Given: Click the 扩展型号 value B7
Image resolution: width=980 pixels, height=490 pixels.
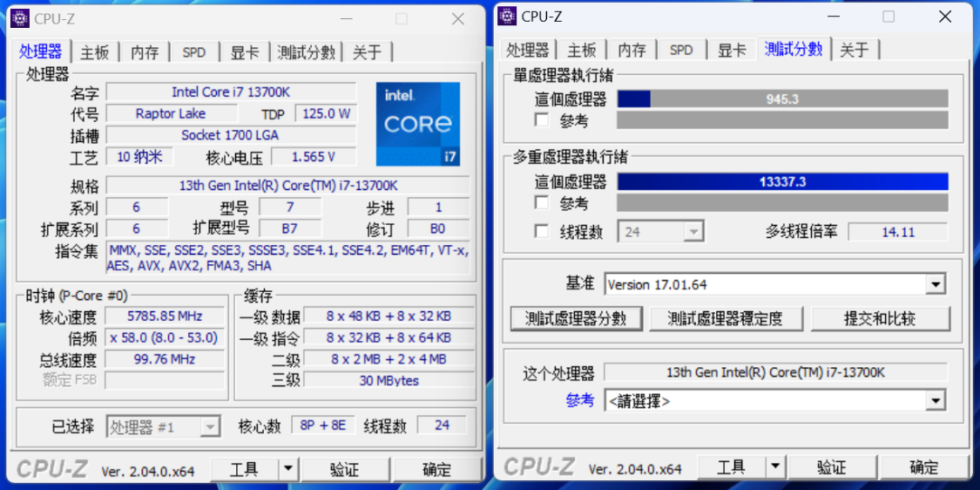Looking at the screenshot, I should [x=290, y=228].
